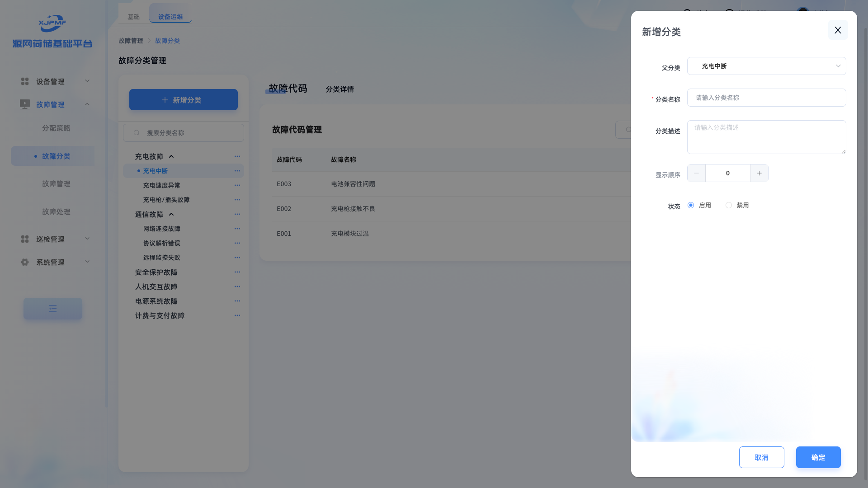Focus the 分类名称 input field
The image size is (868, 488).
[766, 98]
